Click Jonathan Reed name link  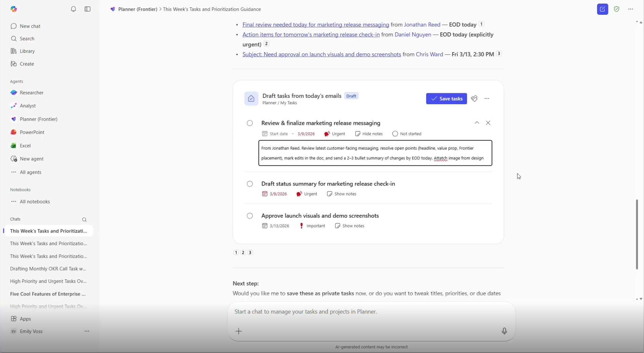coord(422,25)
